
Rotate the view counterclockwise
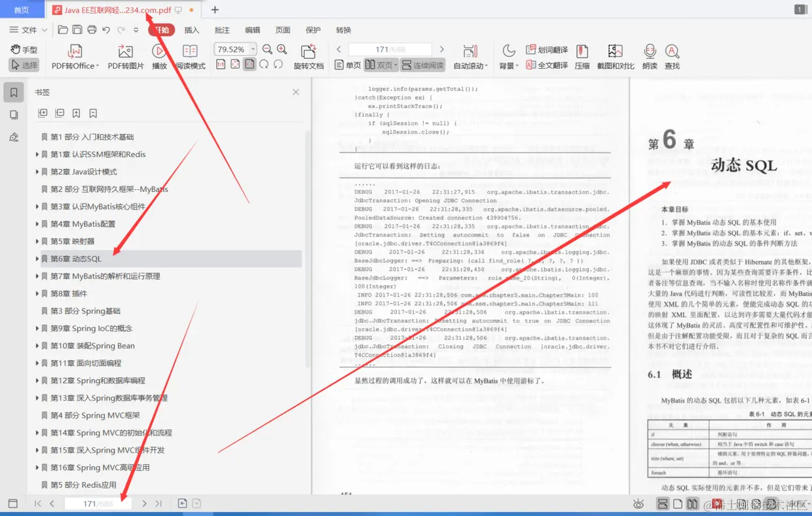point(278,64)
